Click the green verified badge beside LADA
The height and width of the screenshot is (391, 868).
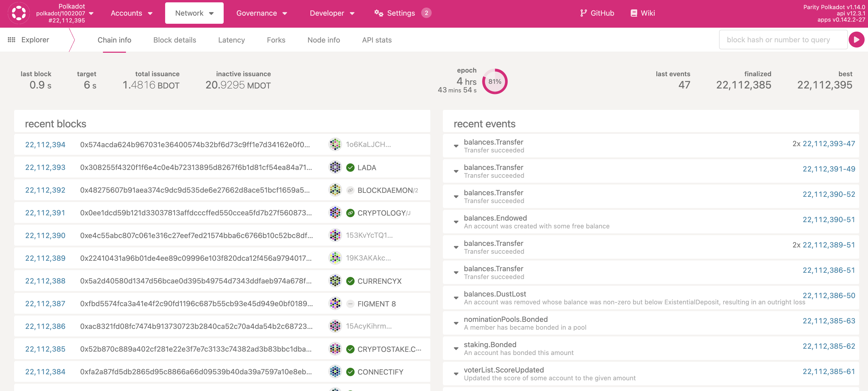point(350,167)
